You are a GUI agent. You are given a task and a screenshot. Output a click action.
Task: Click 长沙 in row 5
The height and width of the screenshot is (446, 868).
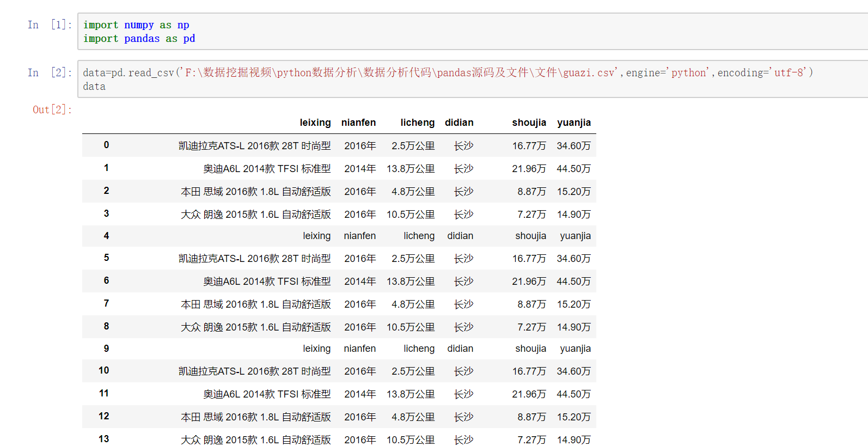tap(463, 259)
